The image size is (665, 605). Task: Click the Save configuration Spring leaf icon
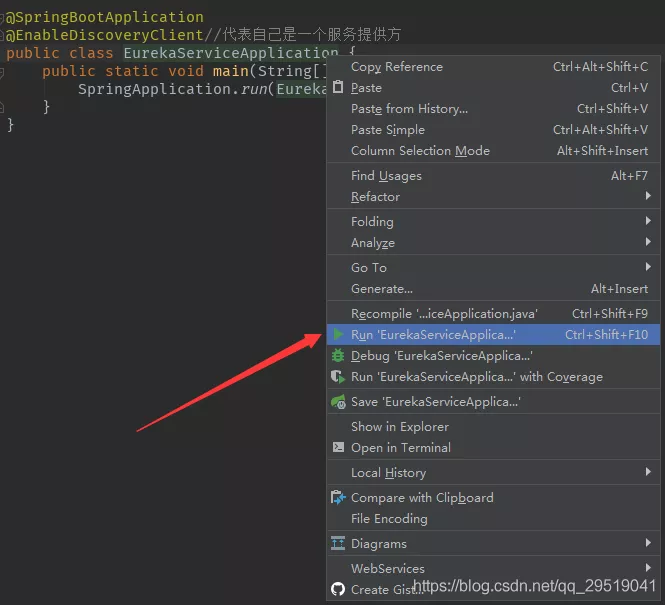point(338,401)
